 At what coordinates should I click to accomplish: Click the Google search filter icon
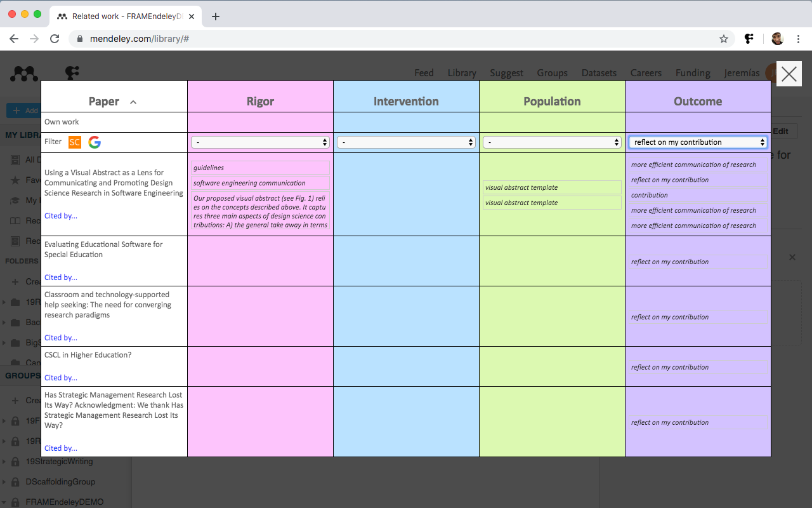tap(95, 142)
